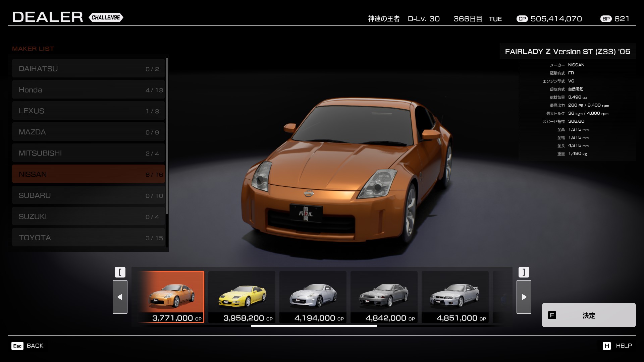Select NISSAN in the maker list

tap(89, 174)
